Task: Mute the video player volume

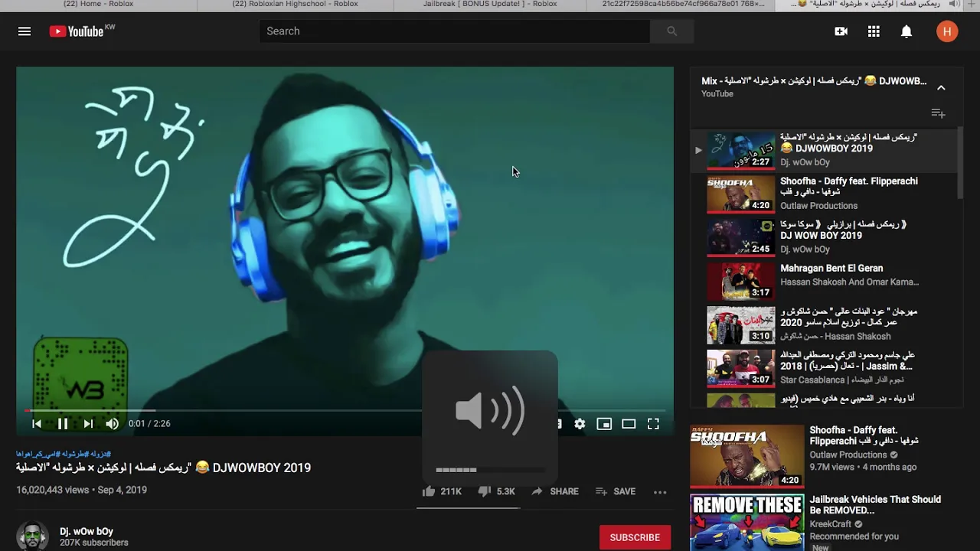Action: click(x=113, y=423)
